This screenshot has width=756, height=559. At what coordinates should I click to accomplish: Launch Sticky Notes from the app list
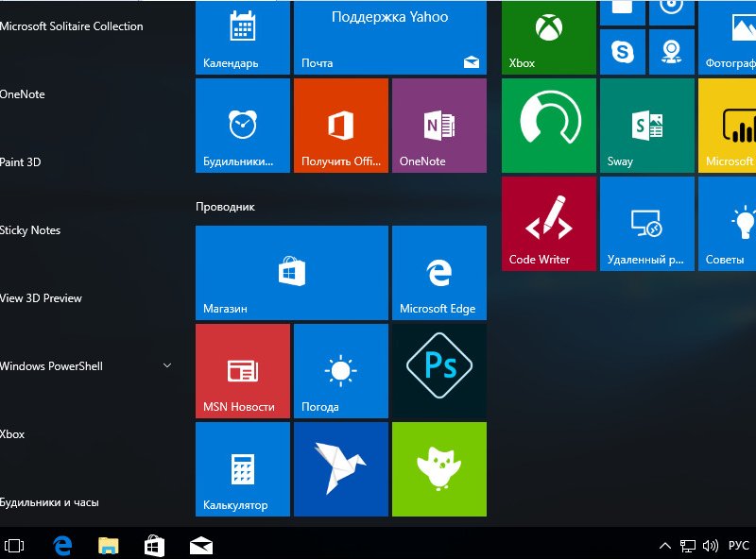point(30,230)
